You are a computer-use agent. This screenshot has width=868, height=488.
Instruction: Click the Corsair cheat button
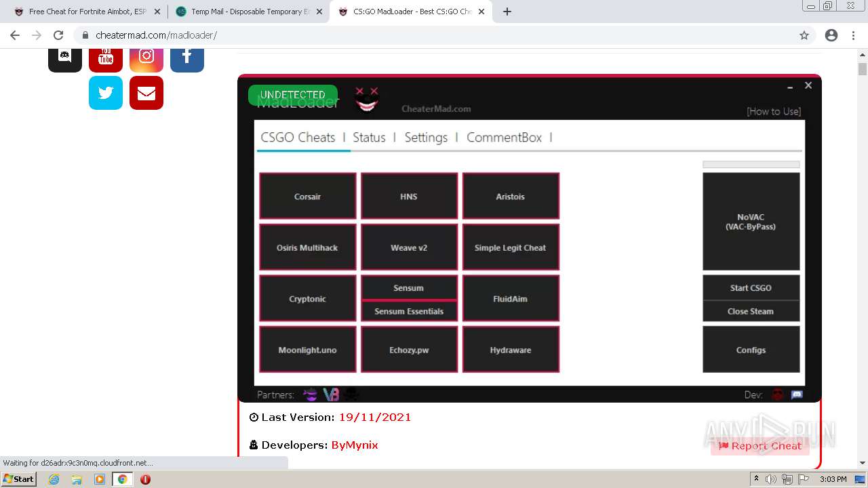[x=308, y=197]
